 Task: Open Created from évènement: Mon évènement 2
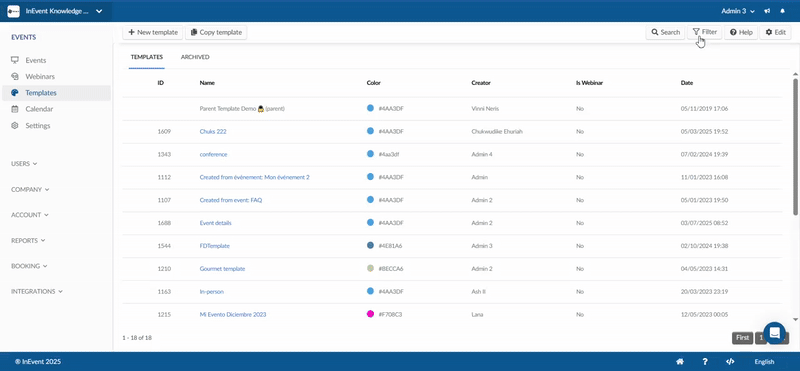pyautogui.click(x=255, y=177)
